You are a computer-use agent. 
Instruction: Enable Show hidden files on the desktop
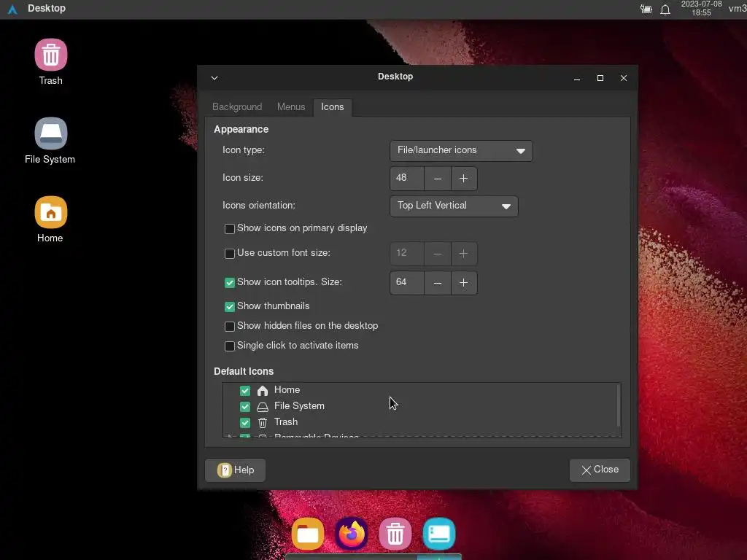(x=230, y=326)
